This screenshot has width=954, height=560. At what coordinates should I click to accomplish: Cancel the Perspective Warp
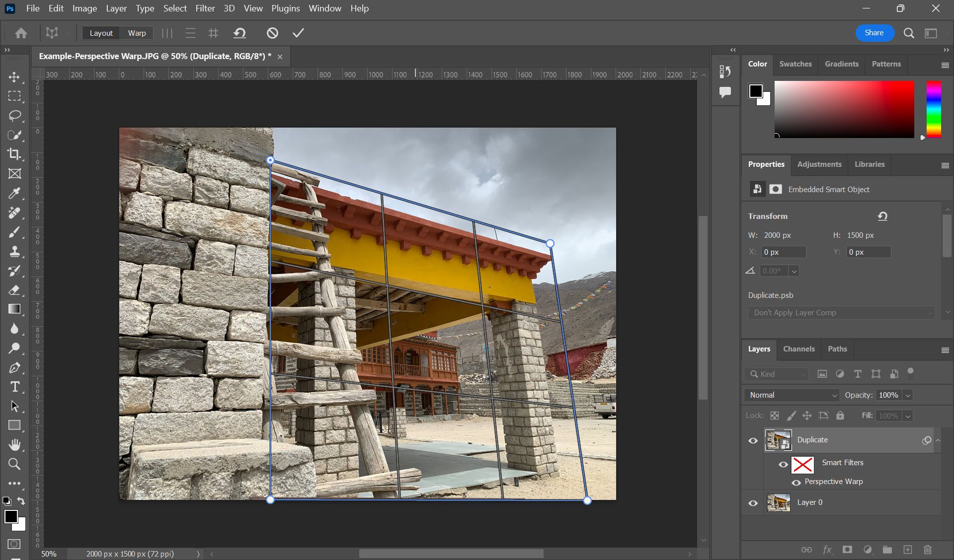[x=272, y=33]
